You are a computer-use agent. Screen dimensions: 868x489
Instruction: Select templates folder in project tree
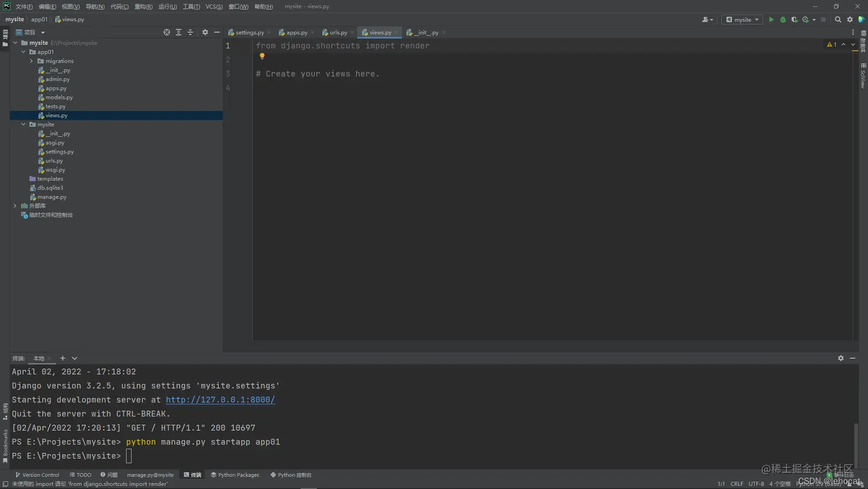tap(50, 179)
